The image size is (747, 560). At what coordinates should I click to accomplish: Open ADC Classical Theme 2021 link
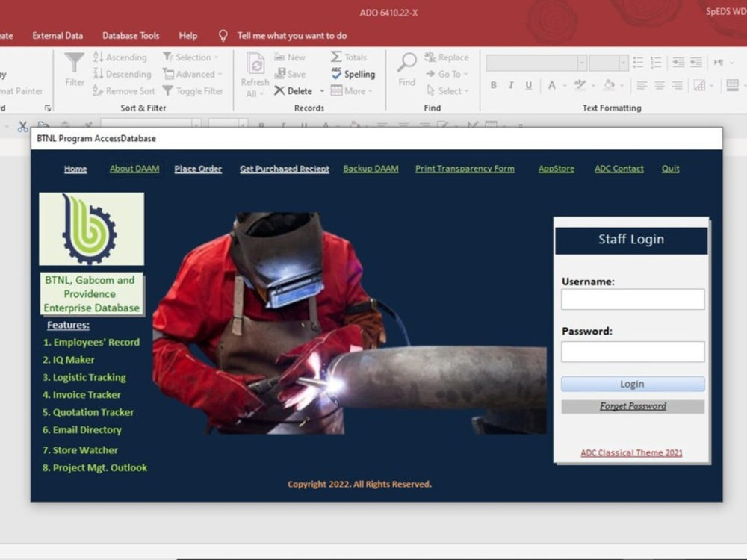coord(631,453)
